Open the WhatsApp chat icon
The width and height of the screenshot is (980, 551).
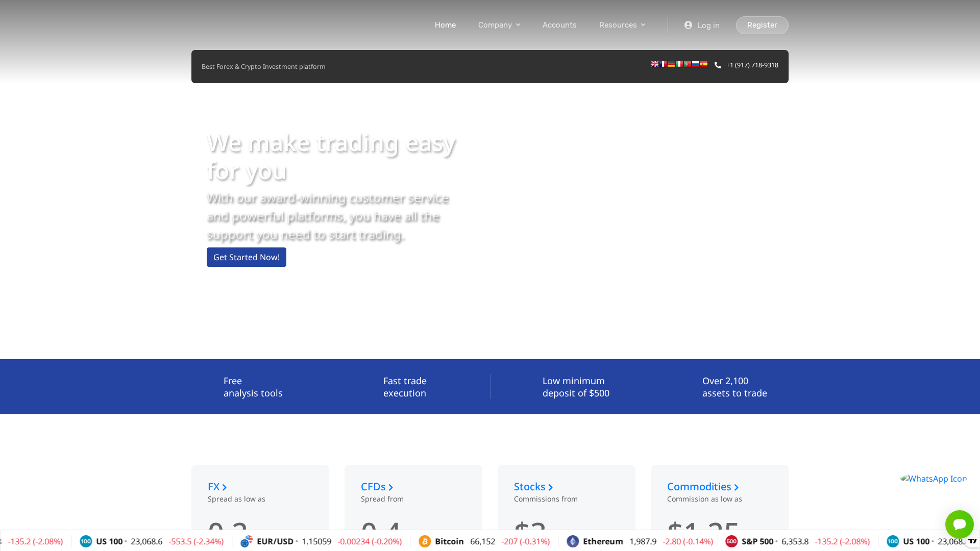934,479
